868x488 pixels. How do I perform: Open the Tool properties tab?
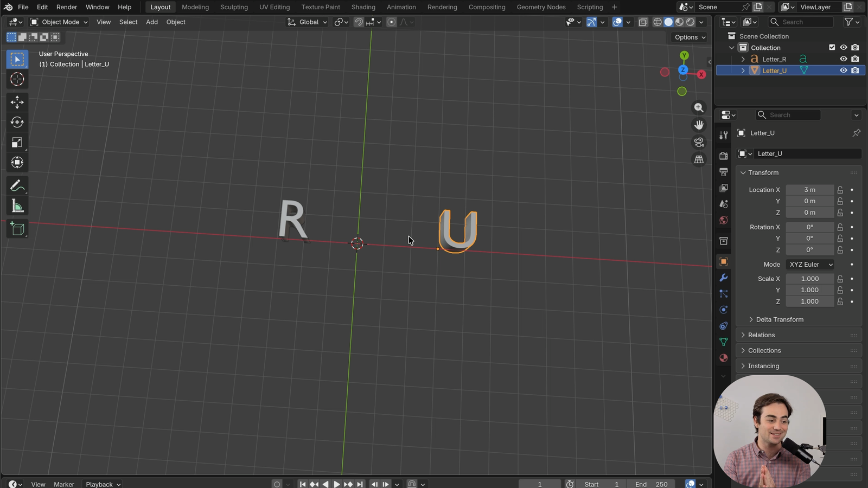pyautogui.click(x=723, y=135)
